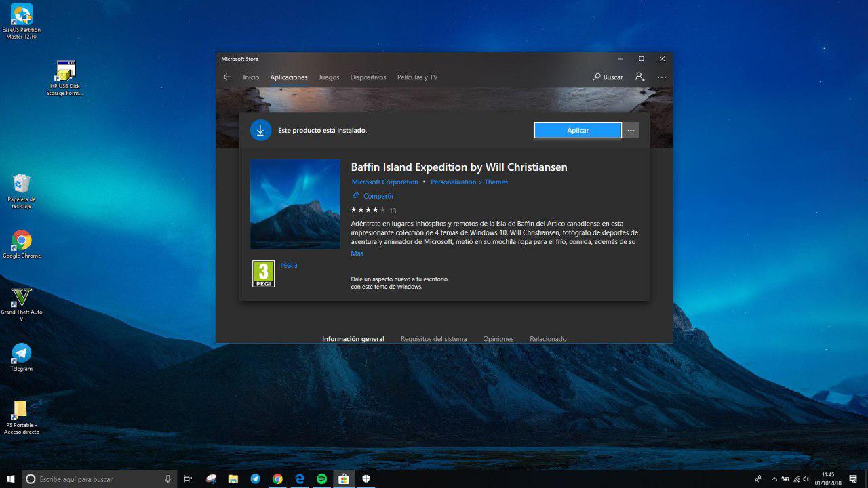The image size is (868, 488).
Task: Click the Buscar search button
Action: [x=608, y=77]
